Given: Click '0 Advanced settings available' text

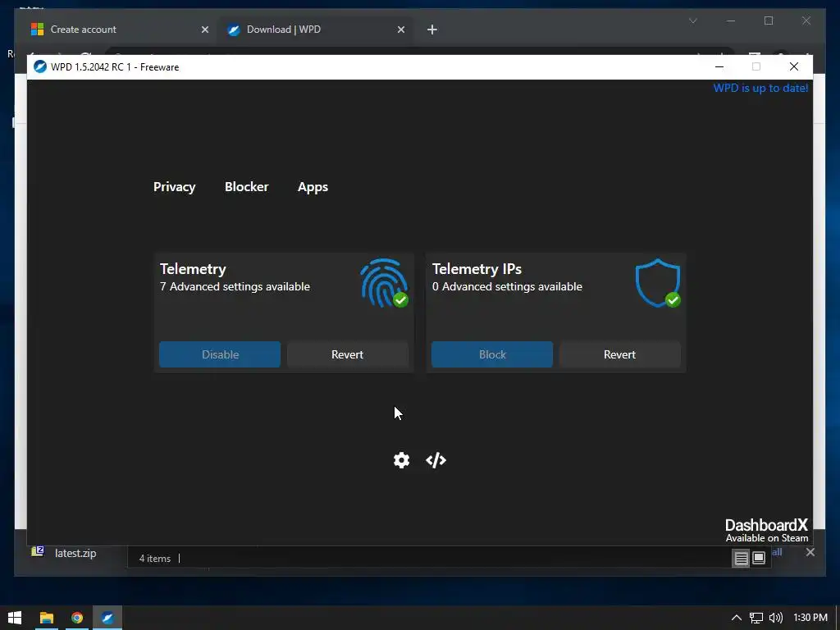Looking at the screenshot, I should click(507, 286).
